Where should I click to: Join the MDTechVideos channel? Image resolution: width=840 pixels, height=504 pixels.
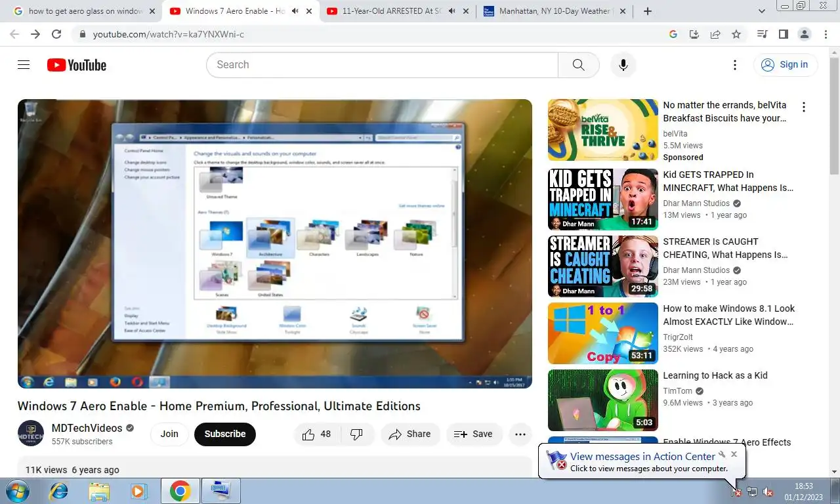pyautogui.click(x=169, y=434)
